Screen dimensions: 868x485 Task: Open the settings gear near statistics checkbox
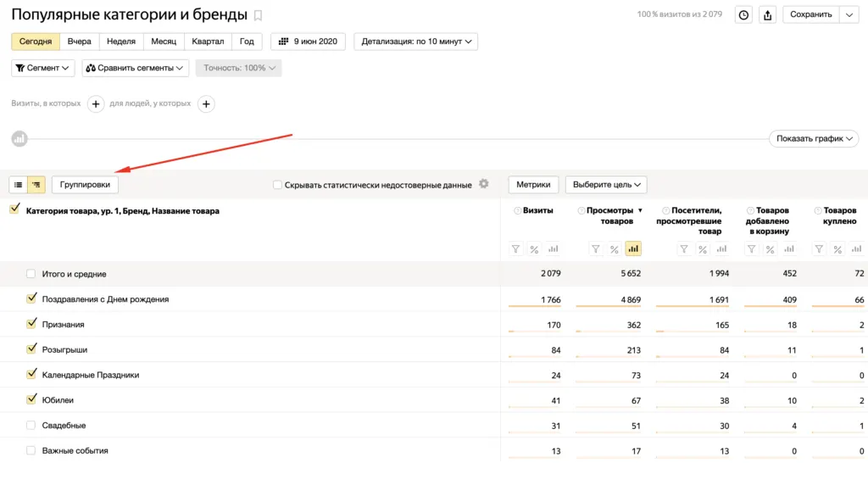pyautogui.click(x=484, y=184)
